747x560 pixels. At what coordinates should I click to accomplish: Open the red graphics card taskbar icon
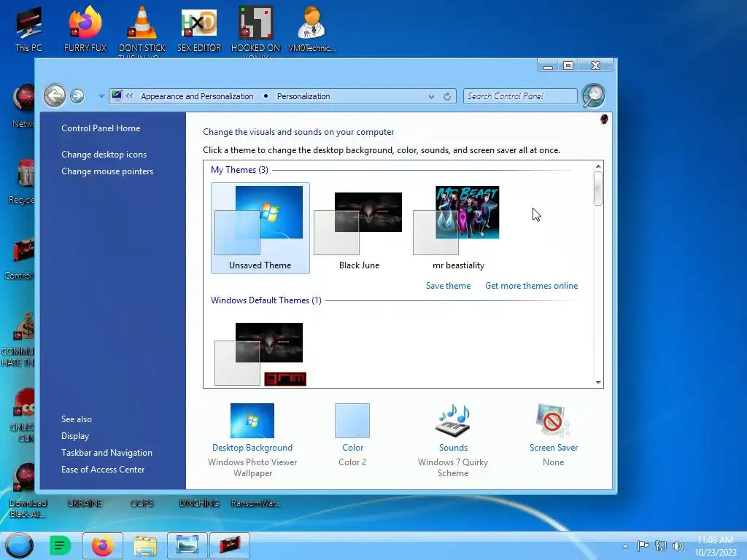point(230,545)
